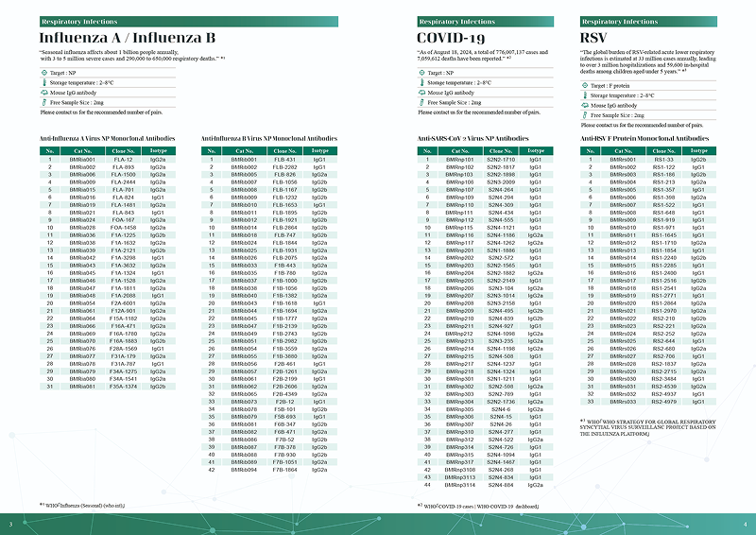The image size is (756, 535).
Task: Click the Influenza A / Influenza B heading
Action: point(128,38)
